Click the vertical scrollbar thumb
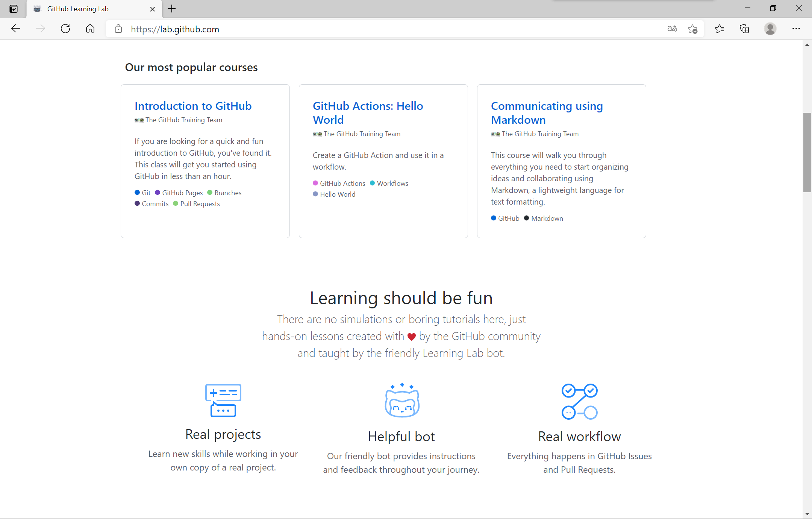812x519 pixels. pos(807,152)
